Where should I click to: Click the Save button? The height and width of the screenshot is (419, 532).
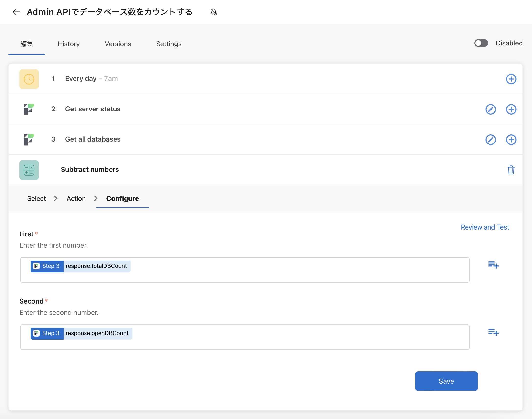click(x=446, y=381)
